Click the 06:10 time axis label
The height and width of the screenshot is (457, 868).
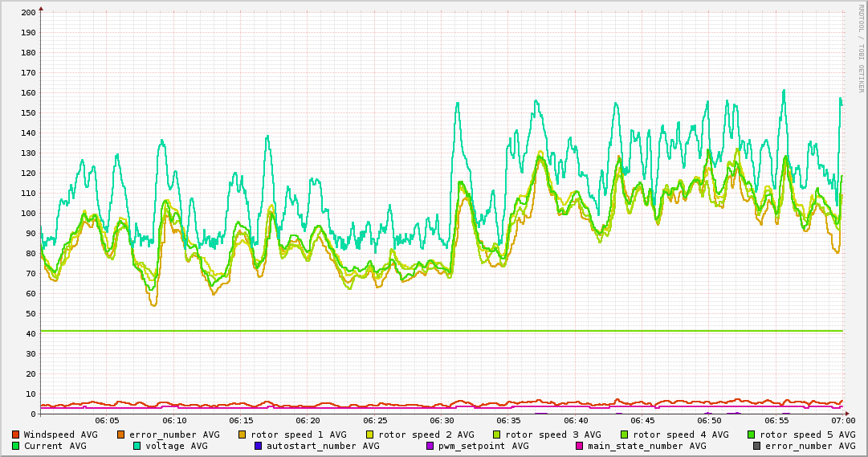coord(174,421)
